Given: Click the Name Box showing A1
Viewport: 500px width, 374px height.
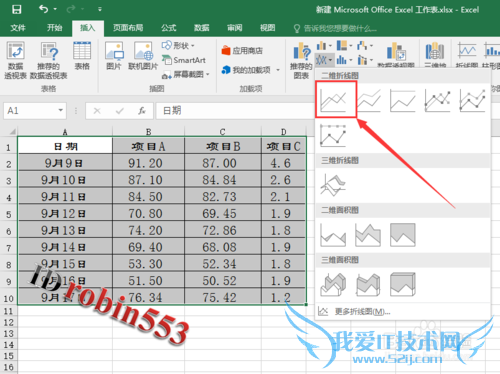Looking at the screenshot, I should 29,110.
